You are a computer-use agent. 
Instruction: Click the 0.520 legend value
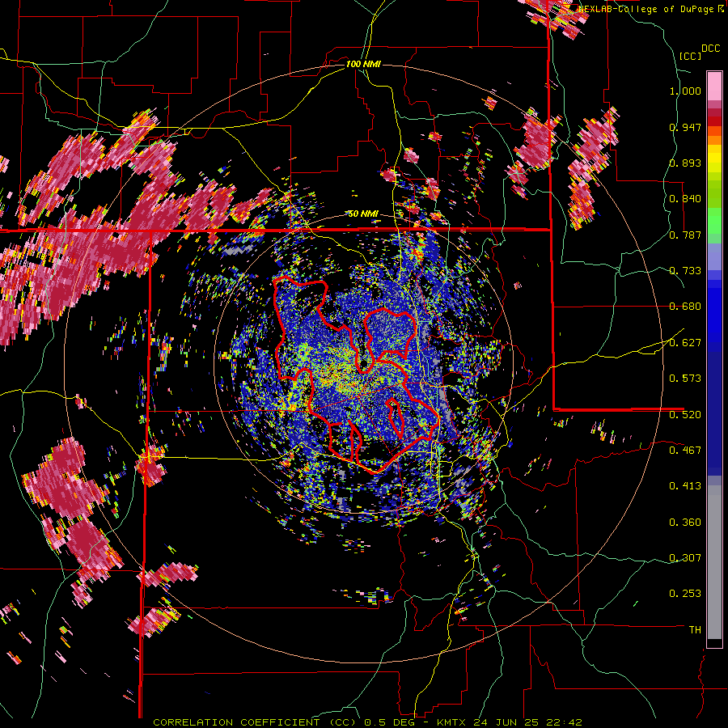685,414
